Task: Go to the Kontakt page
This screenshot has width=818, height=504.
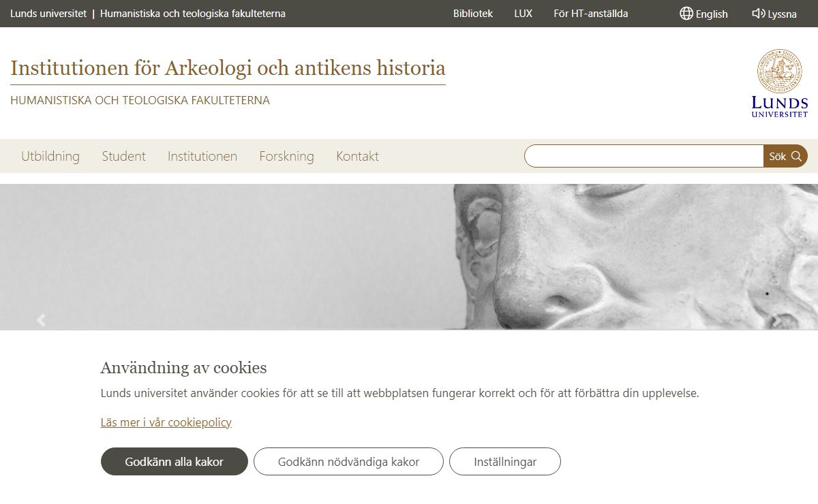Action: 357,156
